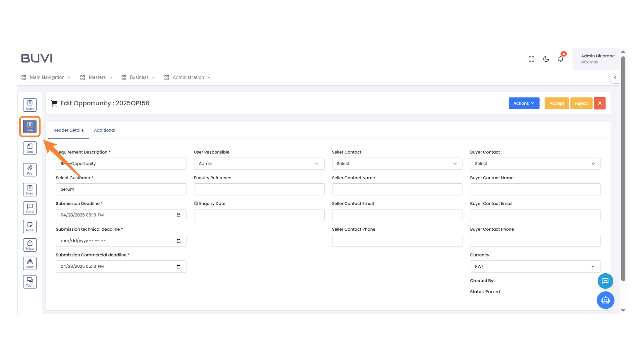Screen dimensions: 644x362
Task: Collapse the side panel chevron arrow
Action: [x=615, y=78]
